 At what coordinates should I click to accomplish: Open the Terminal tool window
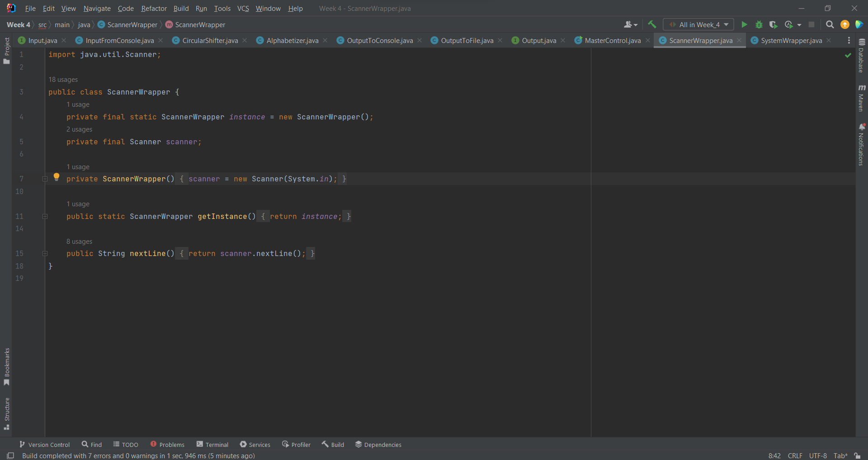[212, 445]
